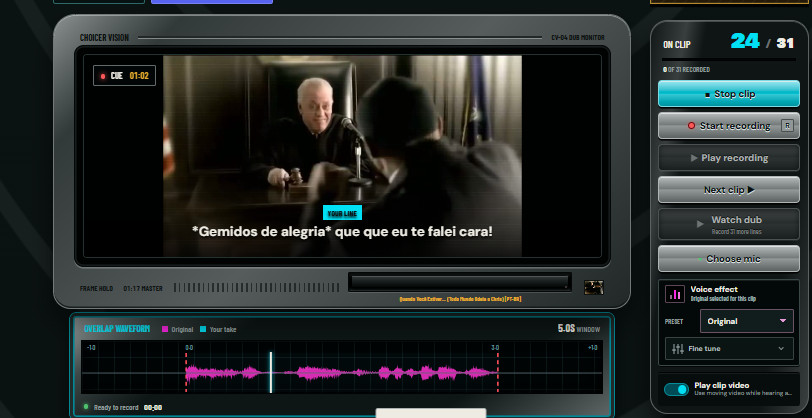Click the OVERLAP WAVEFORM heading

117,329
